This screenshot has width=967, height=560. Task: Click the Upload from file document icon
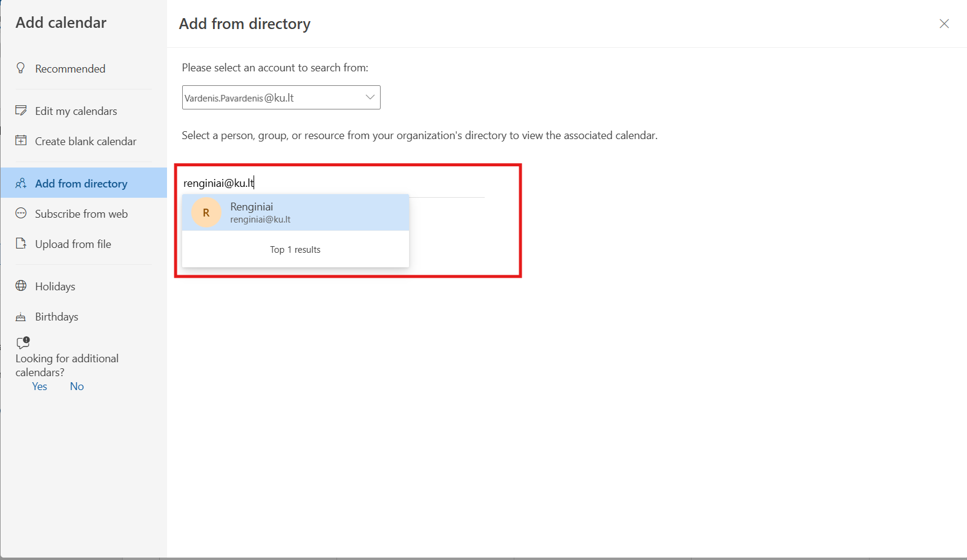(21, 243)
